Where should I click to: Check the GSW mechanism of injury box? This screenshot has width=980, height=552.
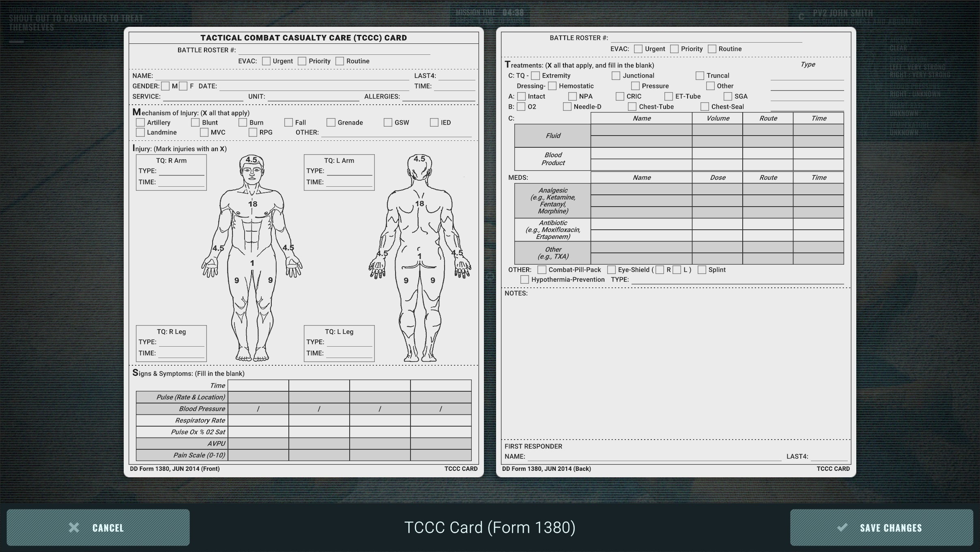click(x=388, y=122)
